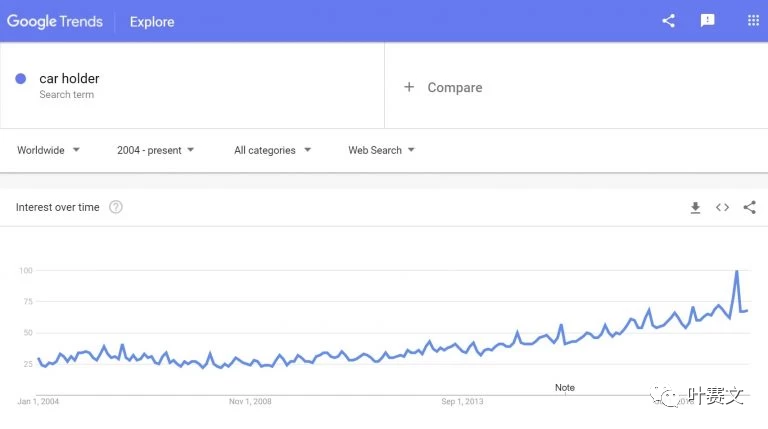Image resolution: width=768 pixels, height=429 pixels.
Task: Click the blue dot beside car holder
Action: click(21, 78)
